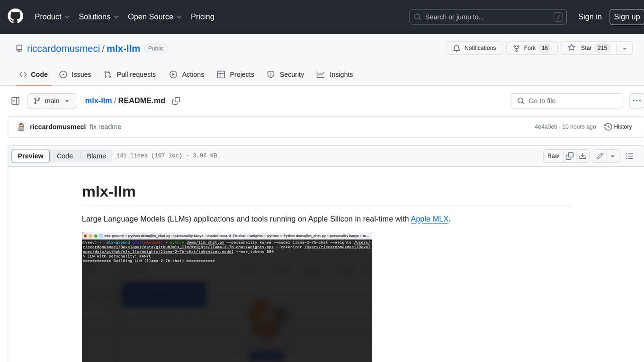Expand the Solutions menu

(98, 17)
